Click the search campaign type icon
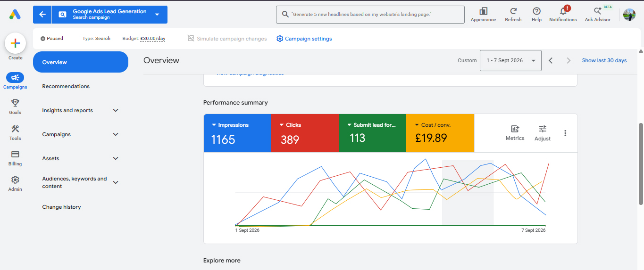This screenshot has height=270, width=644. coord(62,15)
